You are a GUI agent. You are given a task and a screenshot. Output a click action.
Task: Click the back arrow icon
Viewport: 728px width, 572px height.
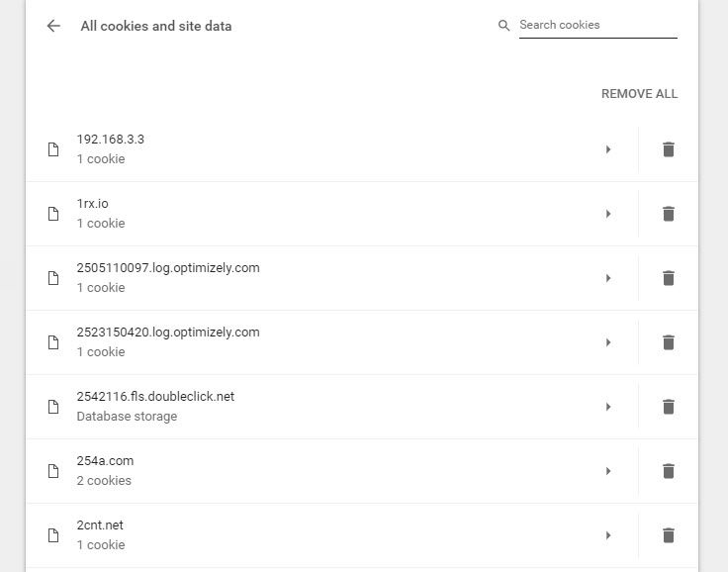coord(53,27)
